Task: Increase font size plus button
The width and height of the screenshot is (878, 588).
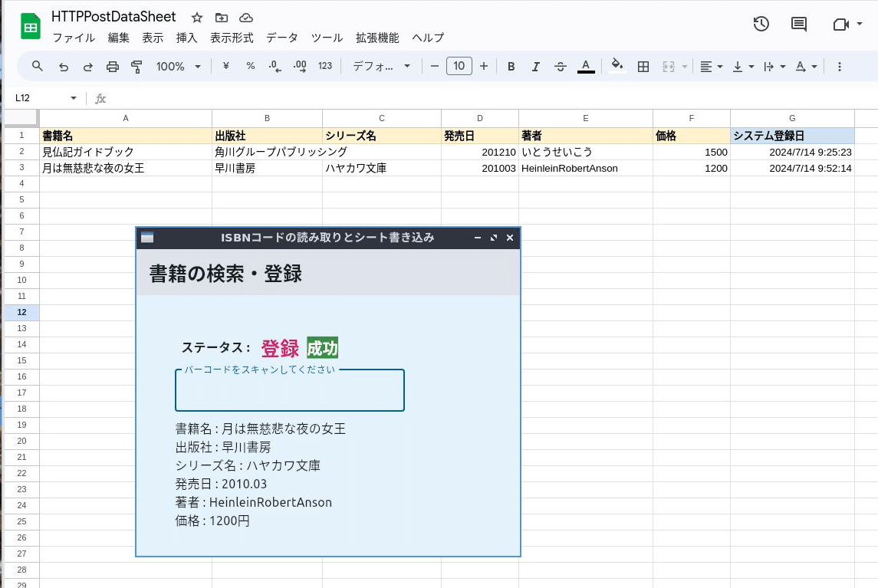Action: [484, 66]
